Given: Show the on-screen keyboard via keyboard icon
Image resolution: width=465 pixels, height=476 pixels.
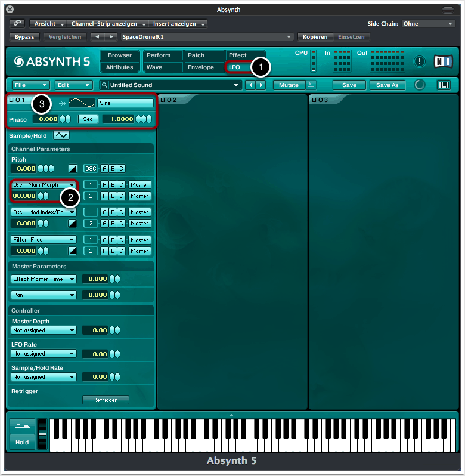Looking at the screenshot, I should pos(444,85).
